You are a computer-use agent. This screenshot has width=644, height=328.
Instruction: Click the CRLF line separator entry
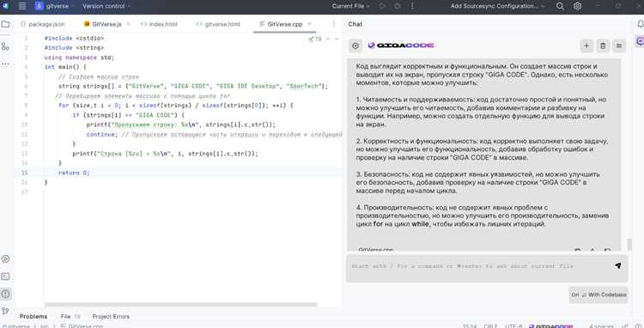[x=491, y=326]
